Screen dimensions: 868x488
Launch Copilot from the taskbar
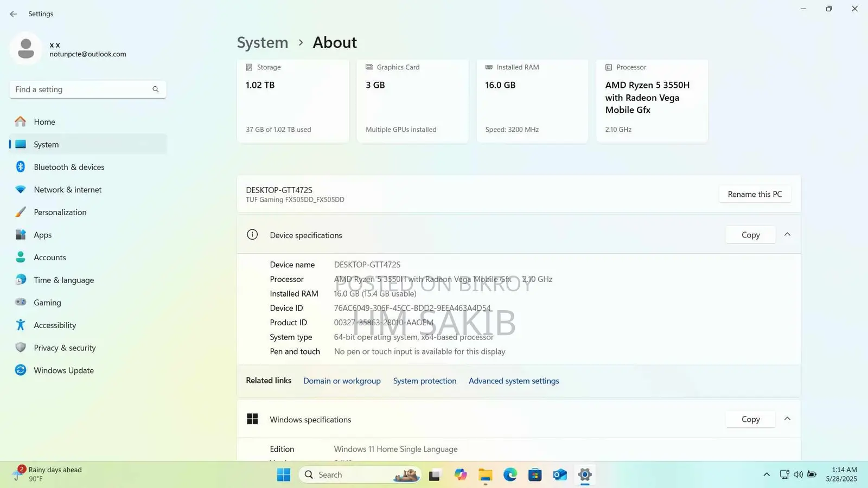click(x=461, y=475)
